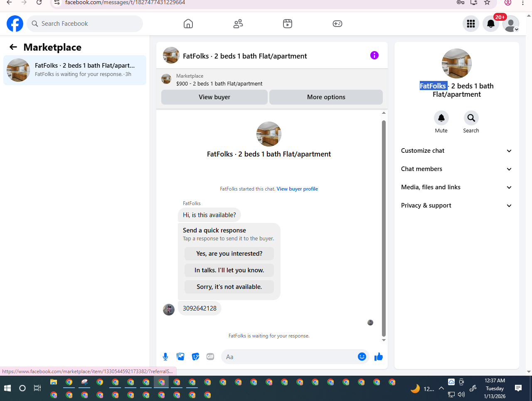The width and height of the screenshot is (532, 401).
Task: Click the small seen-receipt avatar
Action: [x=370, y=323]
